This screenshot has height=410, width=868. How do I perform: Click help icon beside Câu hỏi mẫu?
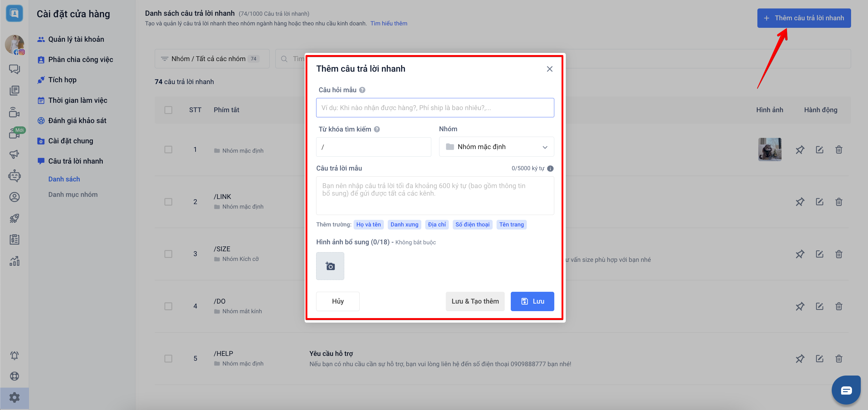click(362, 90)
